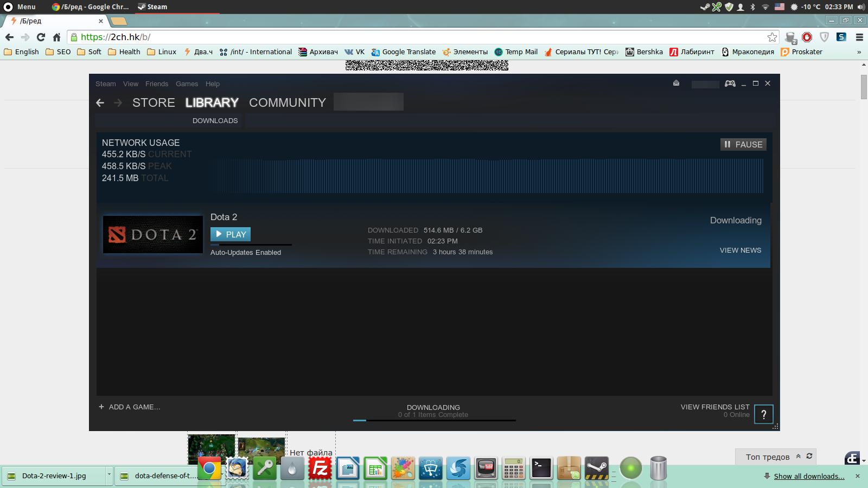This screenshot has height=488, width=868.
Task: Open the terminal from the dock
Action: [x=541, y=468]
